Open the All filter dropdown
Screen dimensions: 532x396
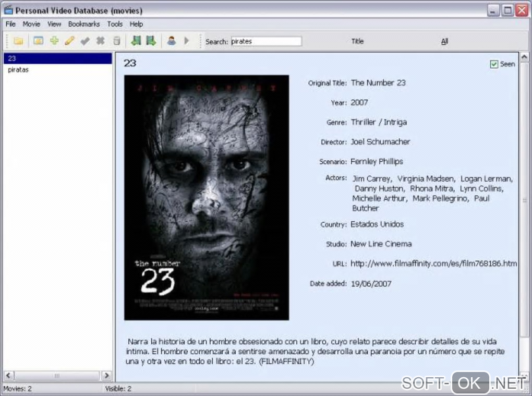[444, 41]
